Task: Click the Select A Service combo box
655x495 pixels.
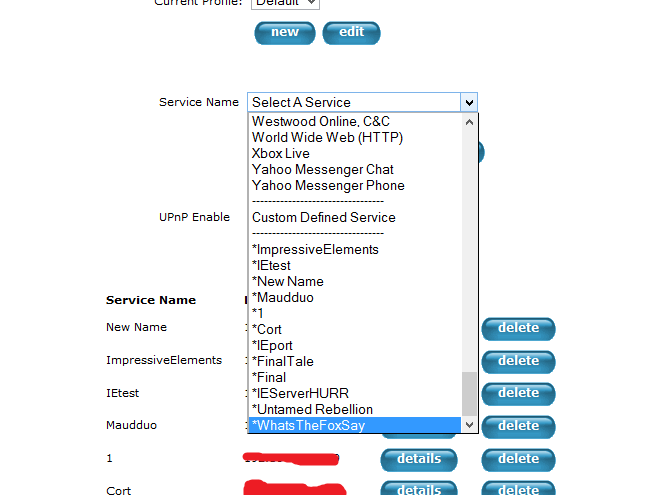Action: click(362, 102)
